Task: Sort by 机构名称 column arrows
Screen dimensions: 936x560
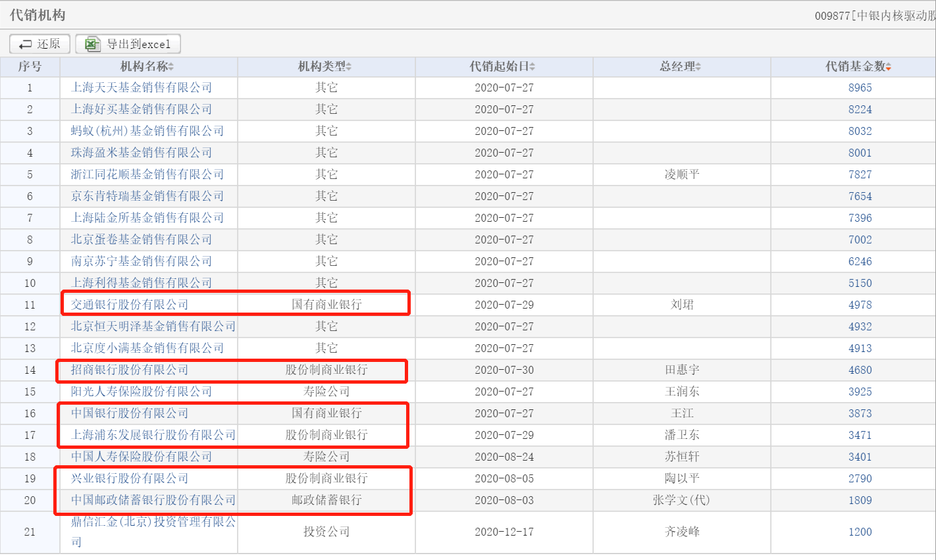Action: [171, 66]
